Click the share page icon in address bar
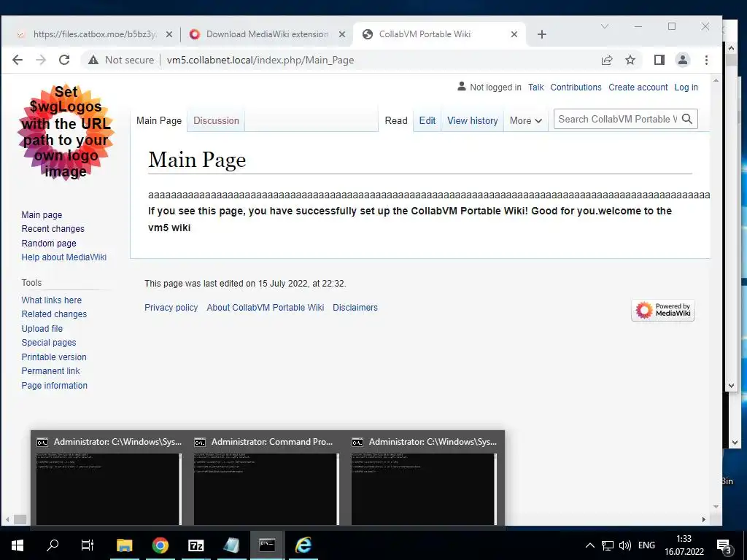 coord(606,60)
